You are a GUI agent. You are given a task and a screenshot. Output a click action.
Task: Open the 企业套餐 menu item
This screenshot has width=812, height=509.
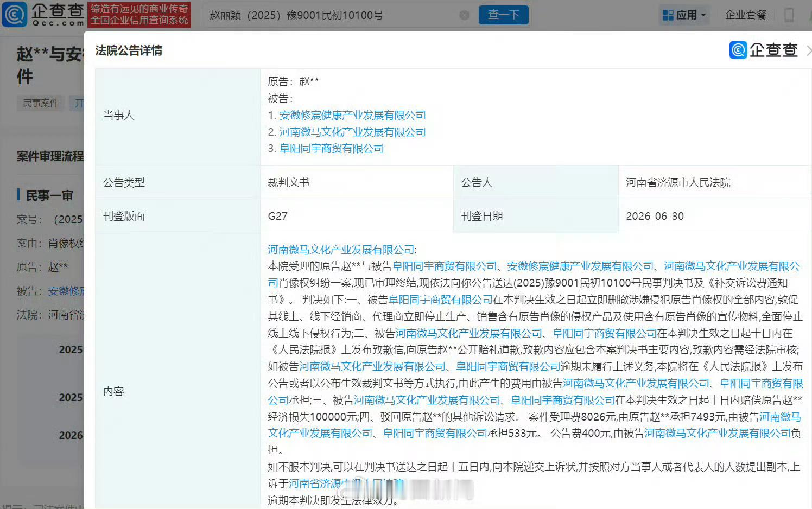point(746,15)
